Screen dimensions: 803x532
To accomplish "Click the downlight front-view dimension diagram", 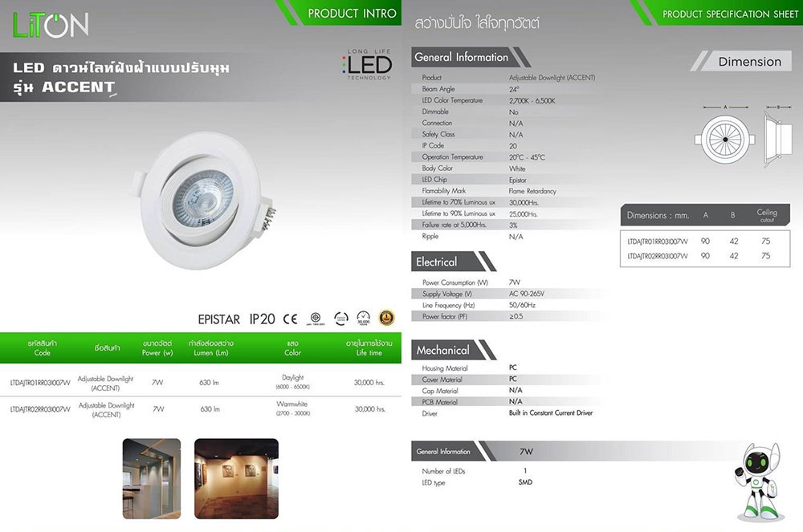I will (724, 139).
